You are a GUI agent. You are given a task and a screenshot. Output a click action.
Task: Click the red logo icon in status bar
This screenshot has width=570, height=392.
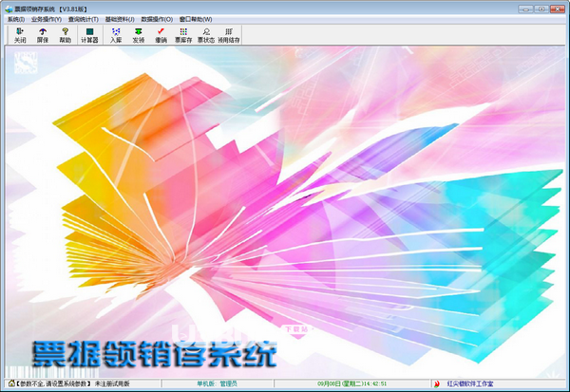pos(437,383)
